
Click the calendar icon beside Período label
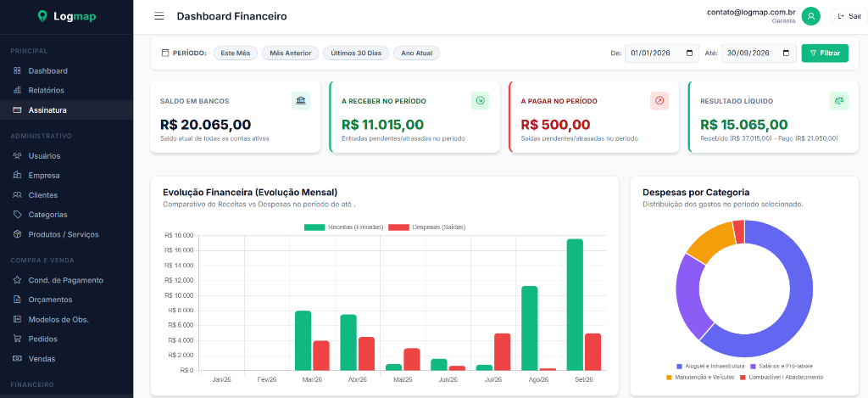click(x=165, y=53)
